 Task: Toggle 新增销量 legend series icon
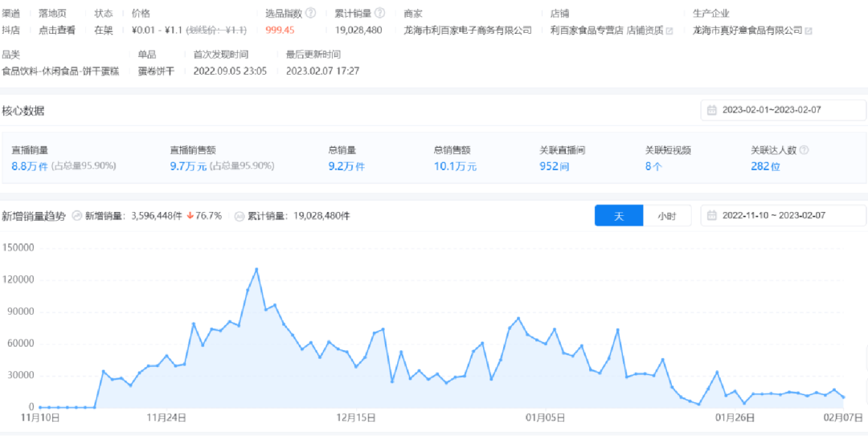coord(77,216)
